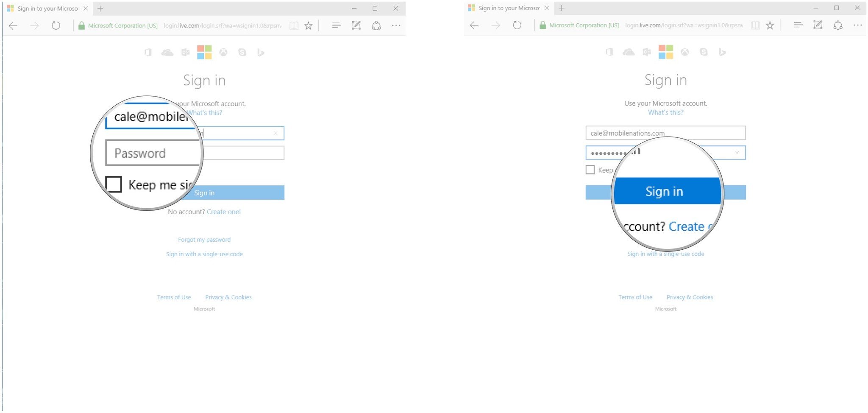Click OneDrive cloud icon in left window
Viewport: 868px width, 413px height.
167,53
